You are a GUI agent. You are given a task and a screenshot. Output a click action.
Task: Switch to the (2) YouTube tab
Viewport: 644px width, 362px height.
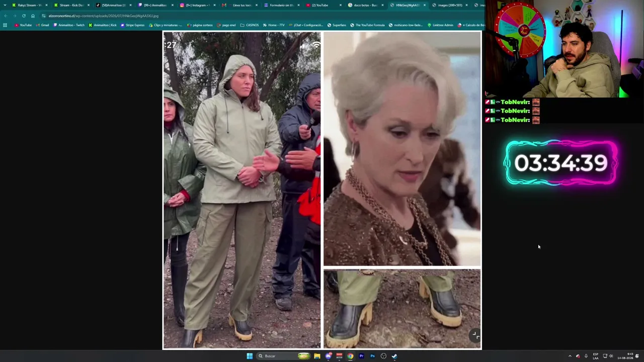323,5
